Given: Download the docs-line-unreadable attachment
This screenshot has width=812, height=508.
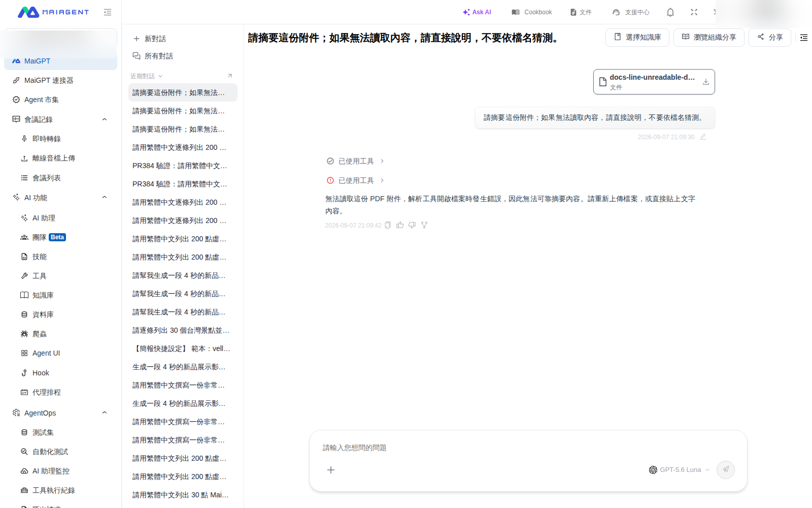Looking at the screenshot, I should pos(706,82).
